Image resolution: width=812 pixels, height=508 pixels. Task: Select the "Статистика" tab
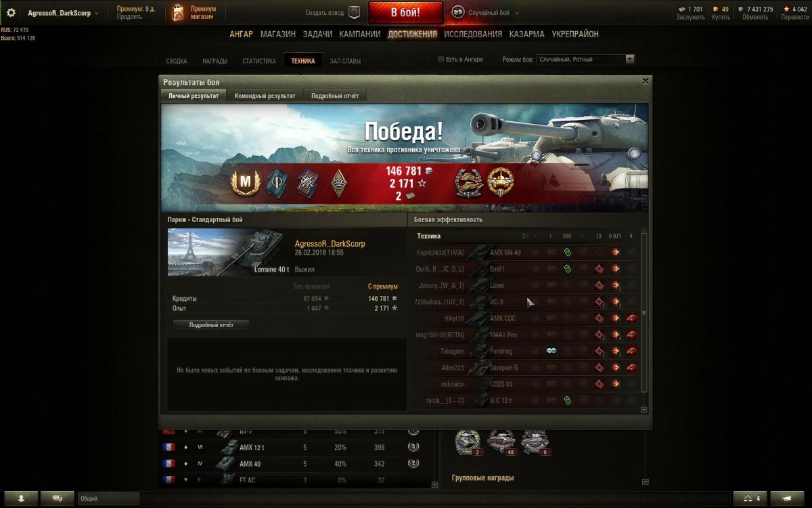pyautogui.click(x=259, y=61)
